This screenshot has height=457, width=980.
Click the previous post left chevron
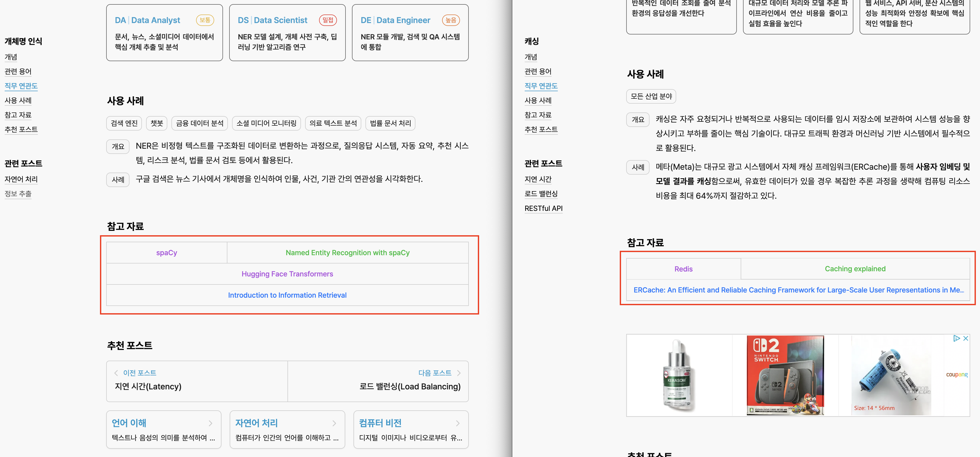116,373
